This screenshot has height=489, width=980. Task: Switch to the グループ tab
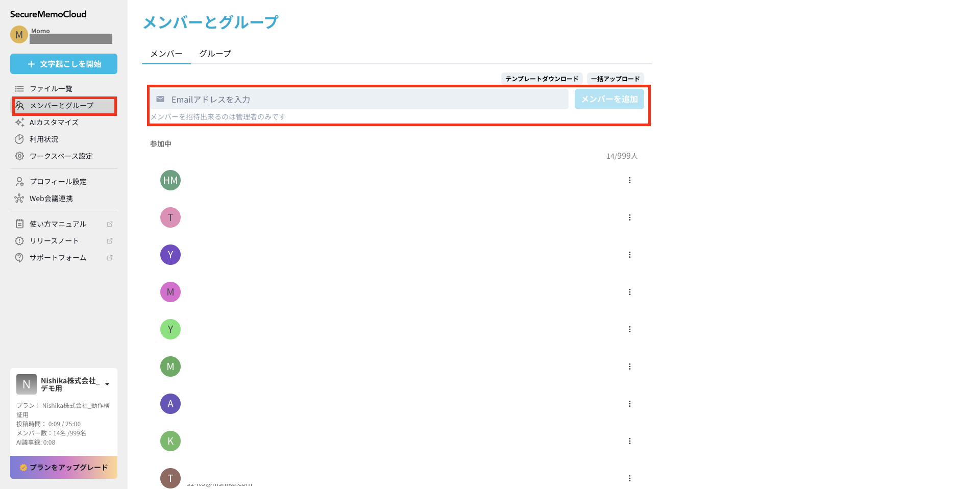coord(215,54)
